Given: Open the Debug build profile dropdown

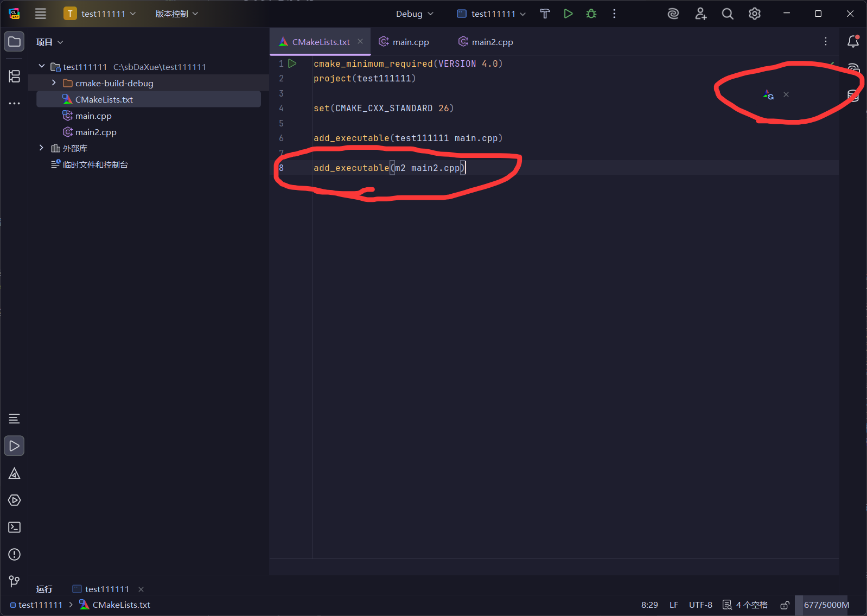Looking at the screenshot, I should (x=415, y=14).
